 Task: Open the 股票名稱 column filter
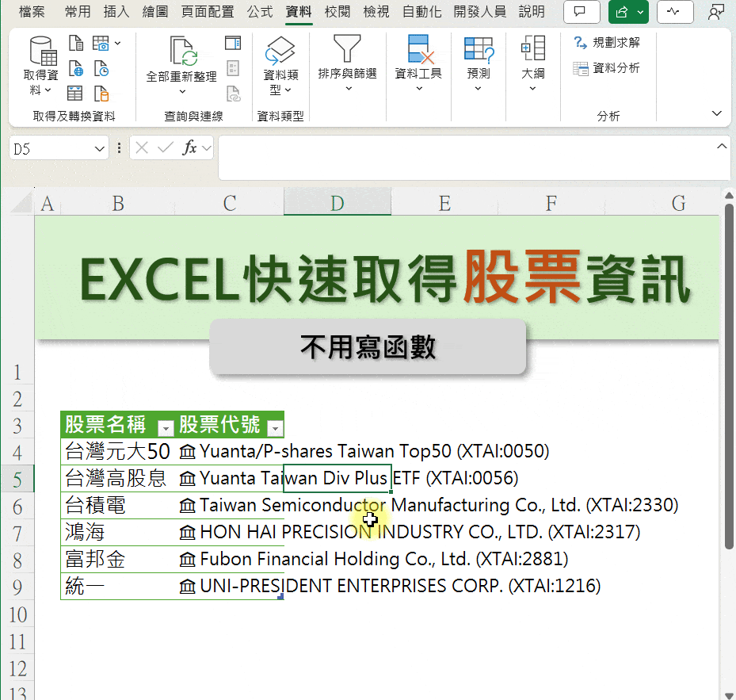tap(166, 428)
